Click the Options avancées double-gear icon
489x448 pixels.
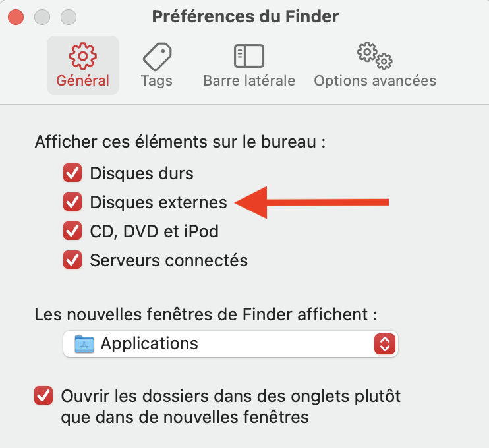[x=374, y=55]
